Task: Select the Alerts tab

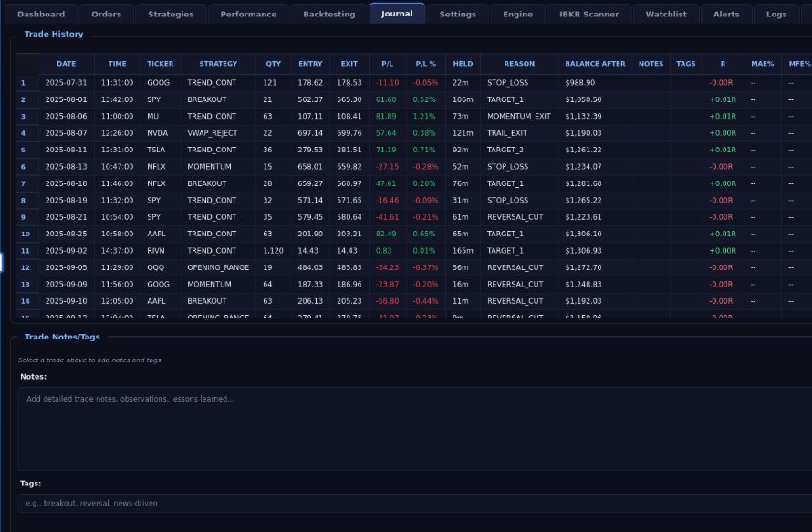Action: click(x=726, y=14)
